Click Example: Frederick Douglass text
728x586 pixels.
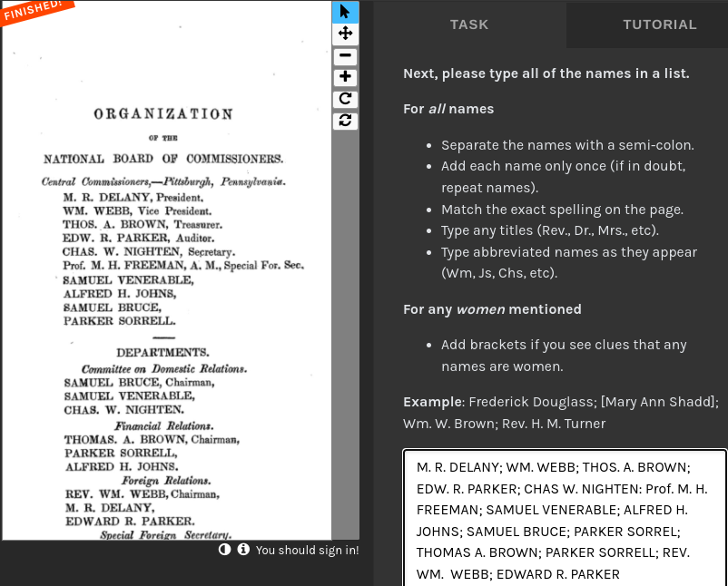click(x=561, y=413)
